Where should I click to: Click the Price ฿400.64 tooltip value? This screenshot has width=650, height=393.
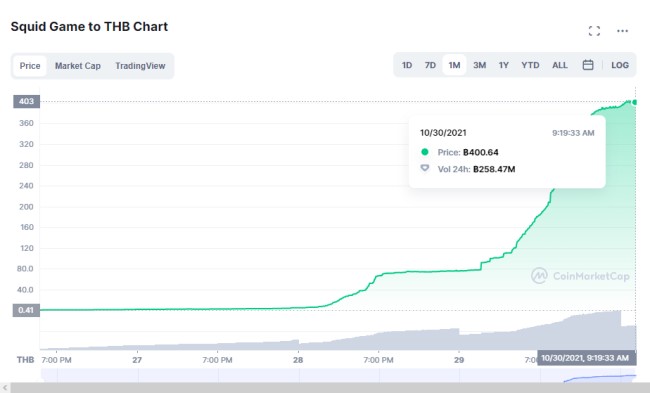481,152
